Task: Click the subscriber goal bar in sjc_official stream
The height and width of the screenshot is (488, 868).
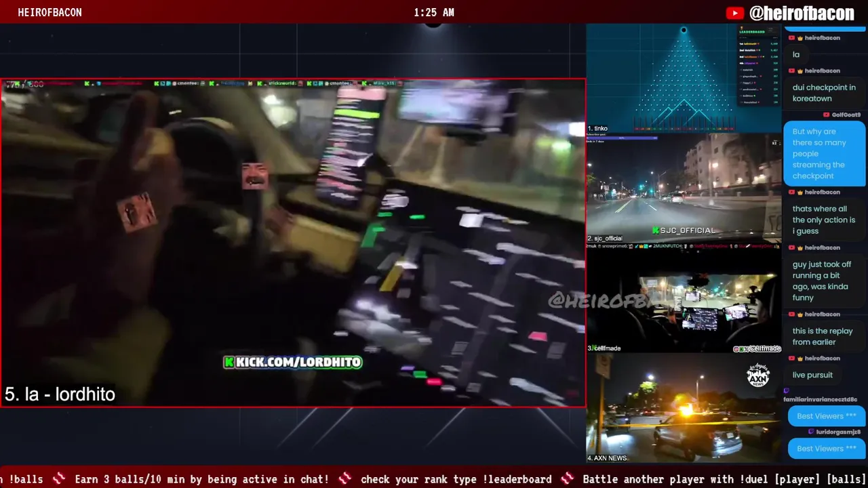Action: (x=622, y=138)
